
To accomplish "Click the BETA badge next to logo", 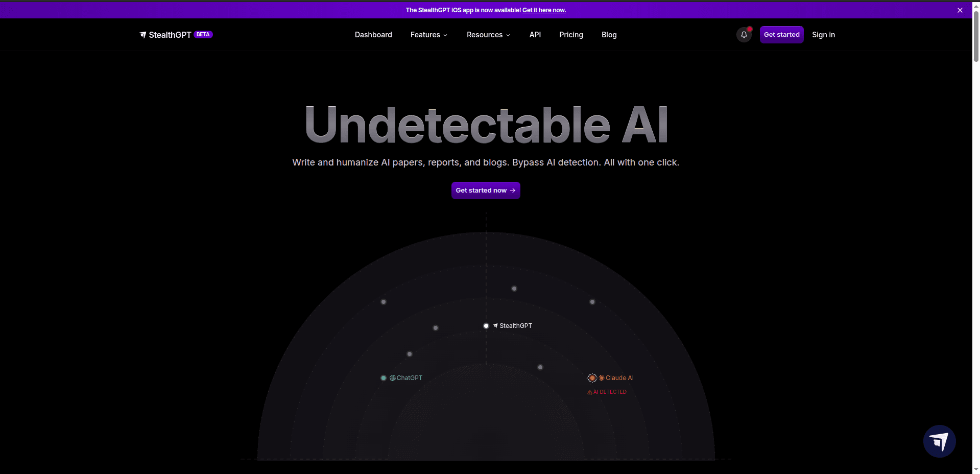I will pos(203,35).
